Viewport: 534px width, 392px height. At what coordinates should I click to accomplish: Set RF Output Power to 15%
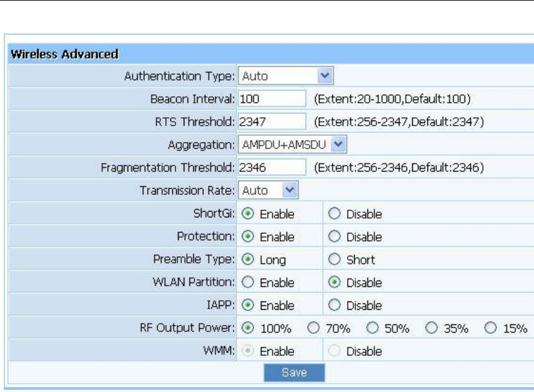tap(491, 328)
